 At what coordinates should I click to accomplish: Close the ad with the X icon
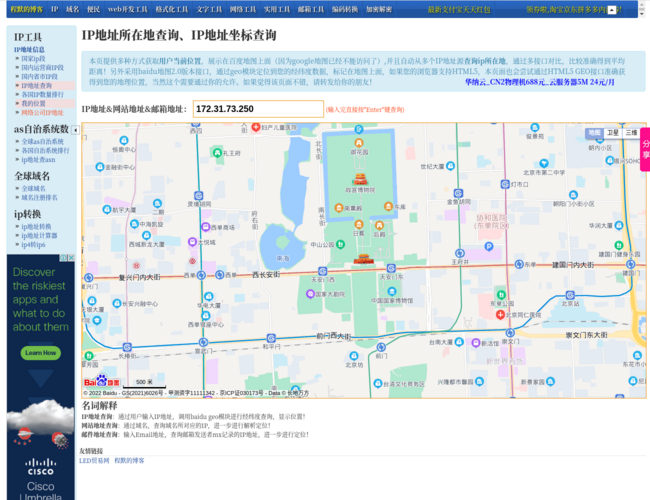click(72, 258)
